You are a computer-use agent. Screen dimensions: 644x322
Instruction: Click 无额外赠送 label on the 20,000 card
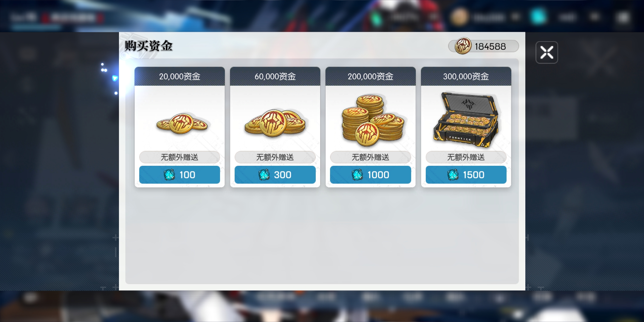(179, 157)
